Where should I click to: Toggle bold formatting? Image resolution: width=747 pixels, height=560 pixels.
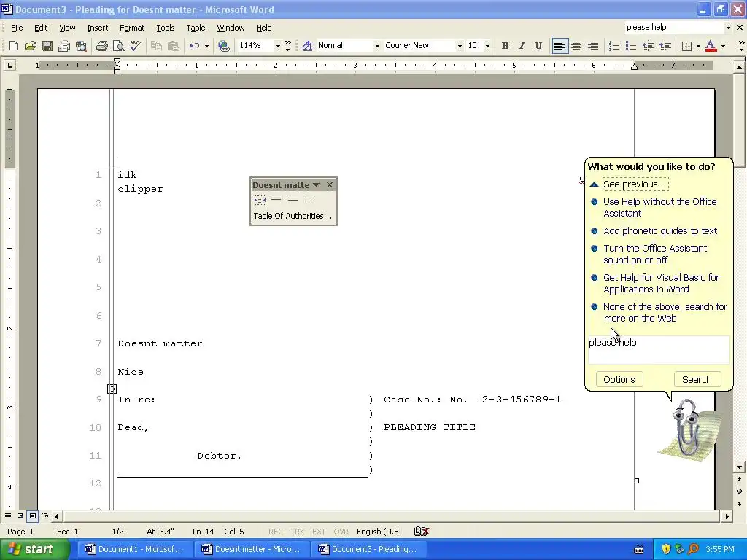pyautogui.click(x=505, y=46)
